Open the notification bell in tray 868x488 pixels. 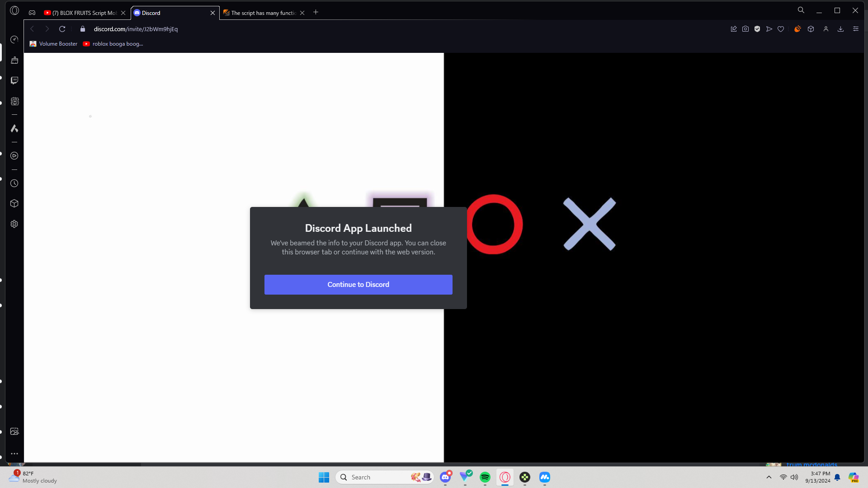[x=837, y=477]
